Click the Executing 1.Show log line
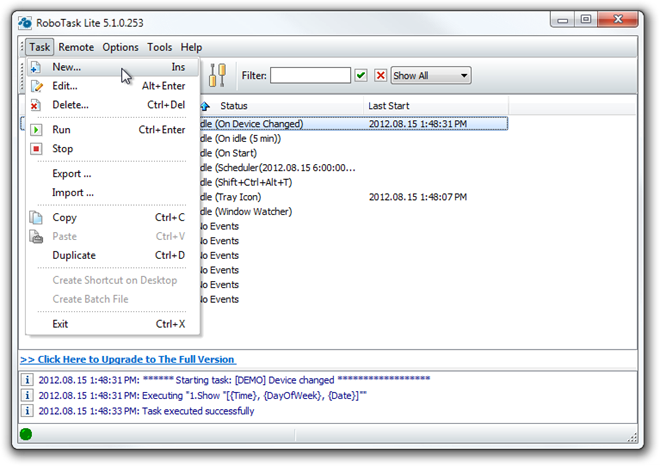 [x=202, y=395]
